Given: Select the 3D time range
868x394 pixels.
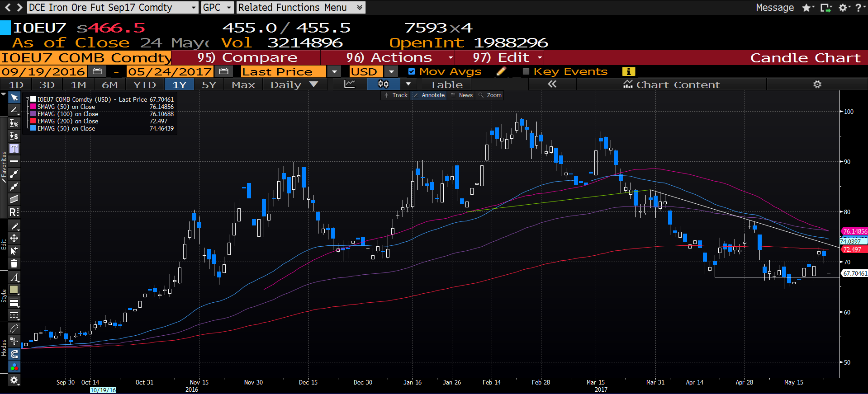Looking at the screenshot, I should point(47,84).
